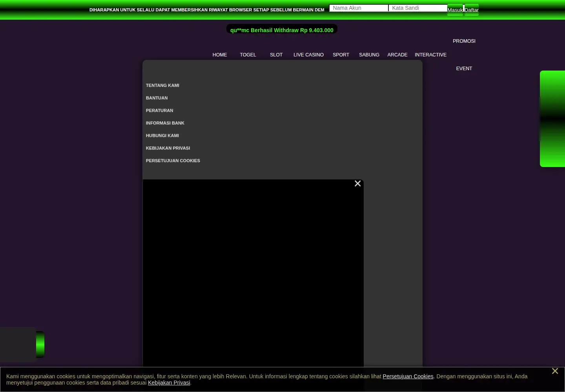Dismiss the cookies notice banner

(x=555, y=371)
